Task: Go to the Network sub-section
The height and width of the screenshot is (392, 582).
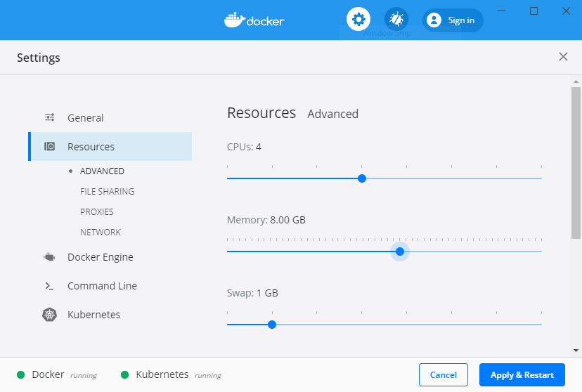Action: pos(101,232)
